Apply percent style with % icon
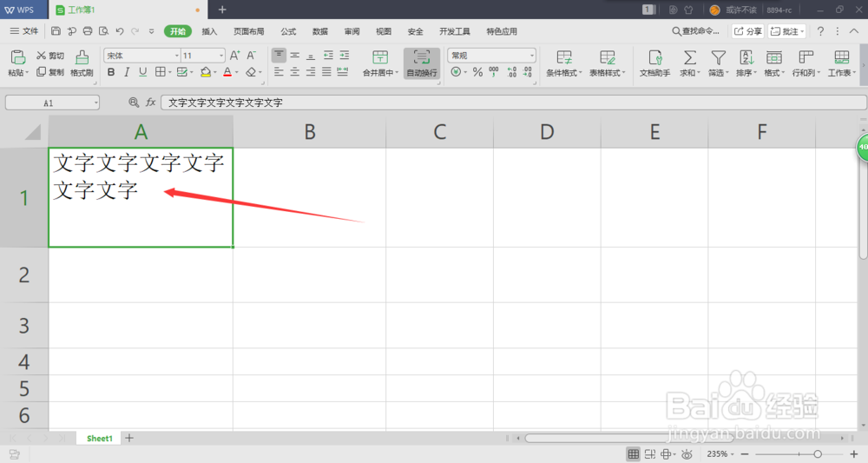 [x=477, y=72]
